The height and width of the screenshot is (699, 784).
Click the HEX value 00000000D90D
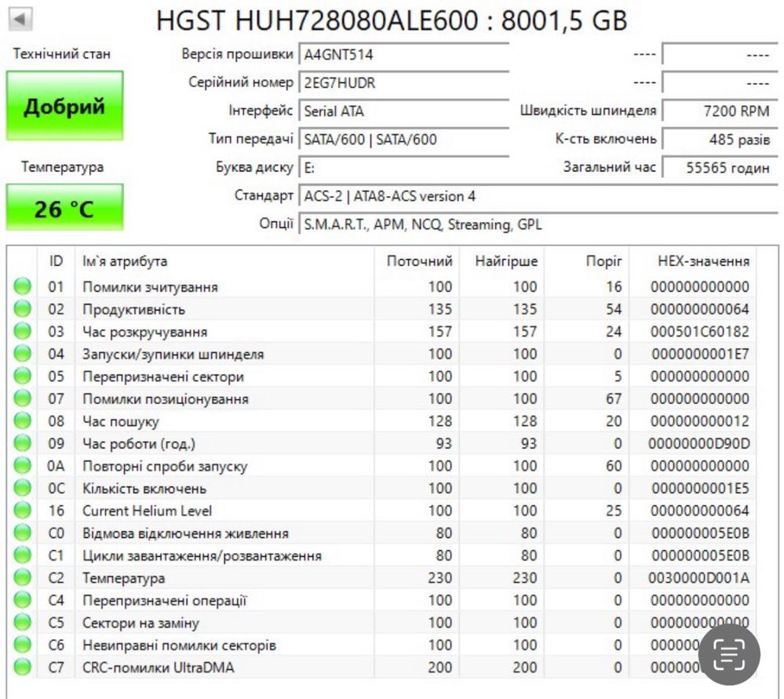point(699,443)
